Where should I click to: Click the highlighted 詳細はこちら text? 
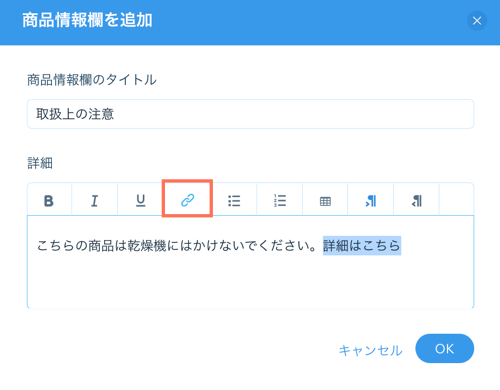[x=362, y=246]
